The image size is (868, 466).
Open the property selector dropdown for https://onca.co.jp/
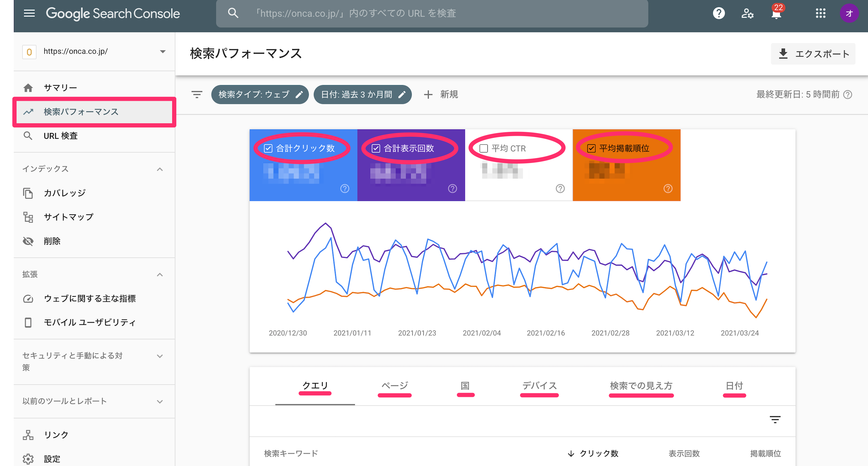click(x=94, y=52)
